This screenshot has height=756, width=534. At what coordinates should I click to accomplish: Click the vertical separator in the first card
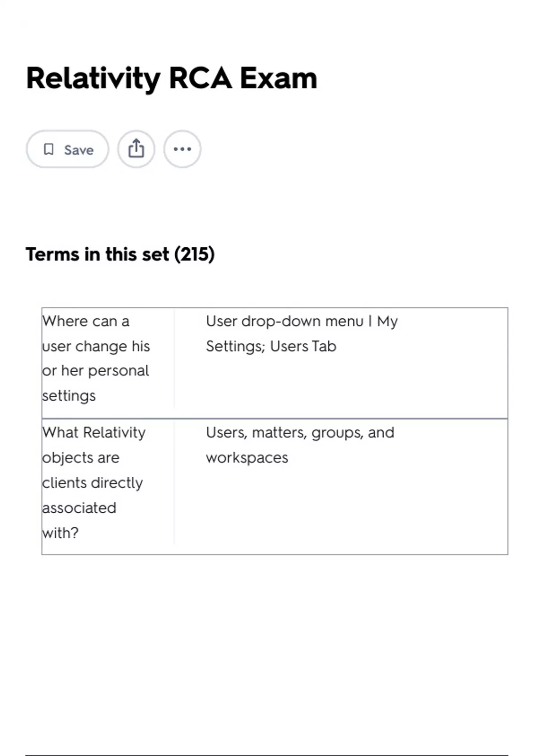pos(174,358)
